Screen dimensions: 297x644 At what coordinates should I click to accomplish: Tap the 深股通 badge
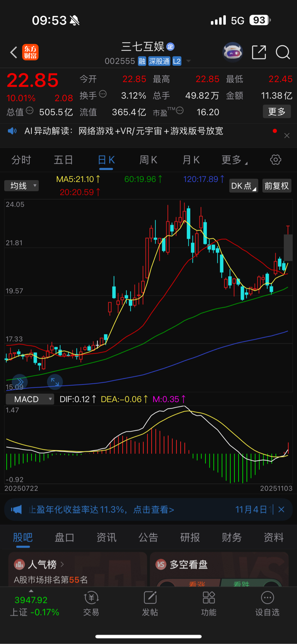click(159, 61)
